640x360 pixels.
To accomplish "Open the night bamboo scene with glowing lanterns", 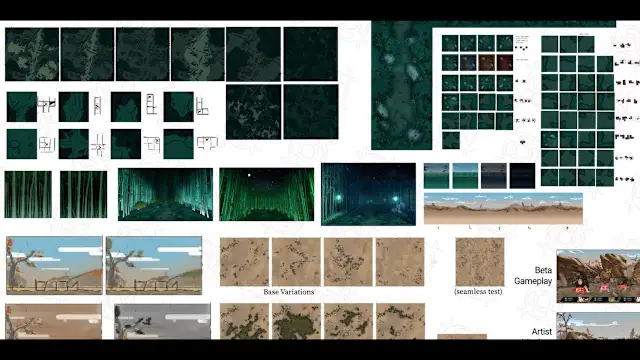I will pyautogui.click(x=368, y=194).
